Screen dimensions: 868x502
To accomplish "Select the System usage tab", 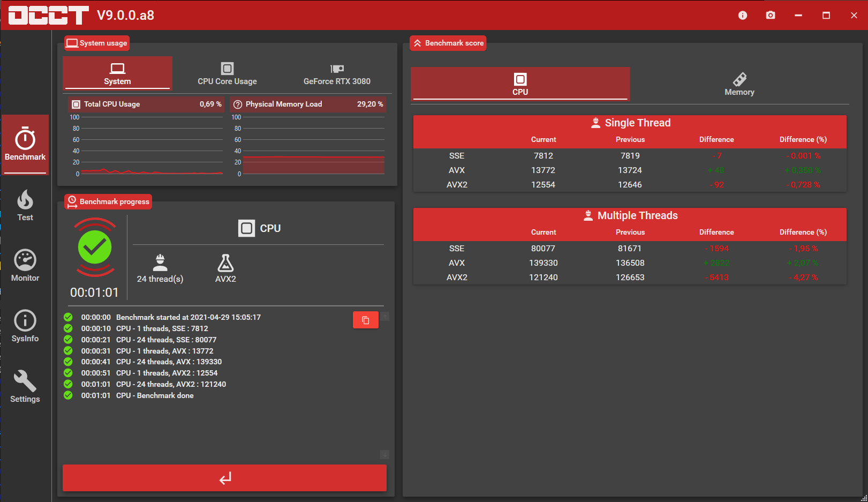I will pos(117,74).
